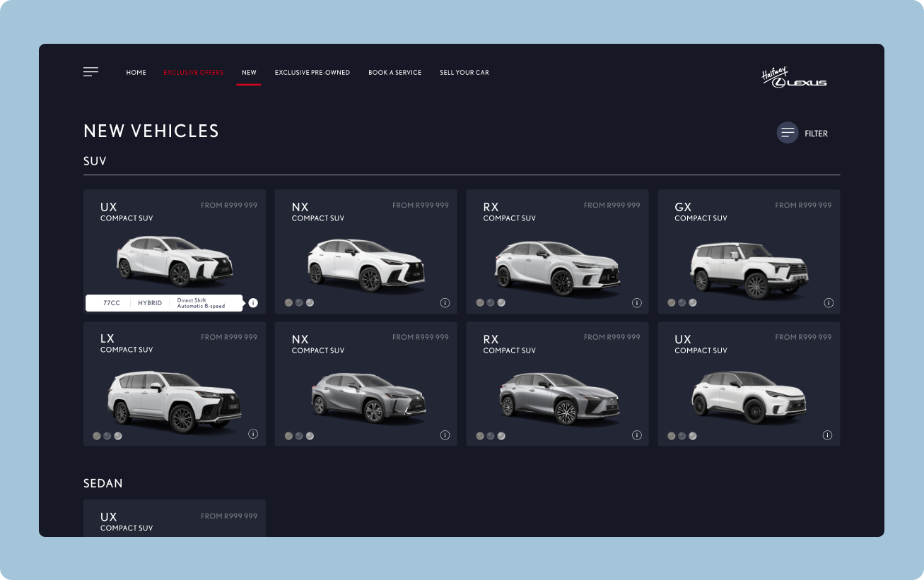This screenshot has height=580, width=924.
Task: Select the dark swatch under the white NX
Action: pyautogui.click(x=299, y=302)
